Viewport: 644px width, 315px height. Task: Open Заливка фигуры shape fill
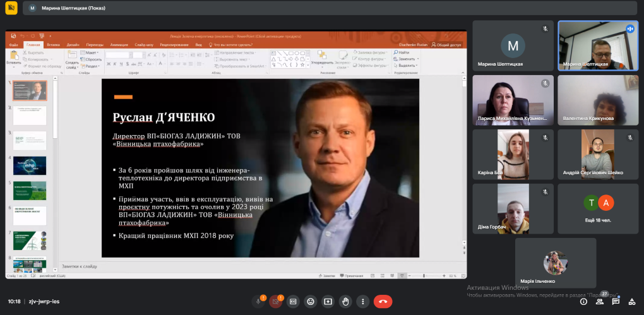pyautogui.click(x=371, y=52)
